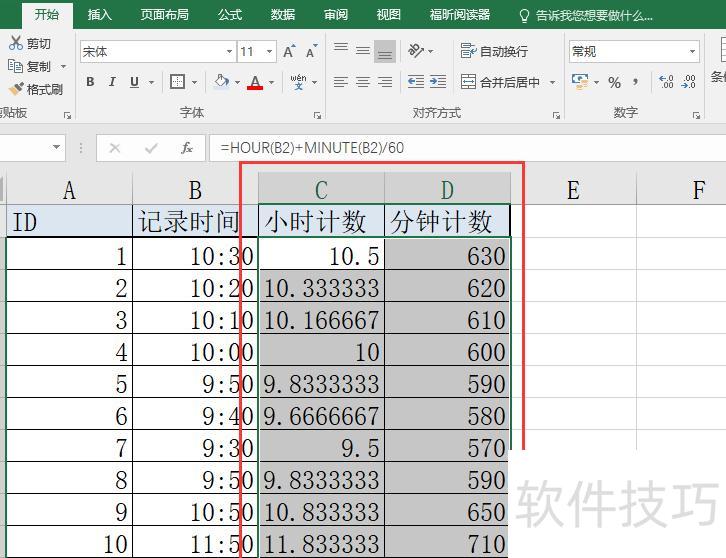Screen dimensions: 726x558
Task: Open the 宋体 font name dropdown
Action: click(229, 51)
